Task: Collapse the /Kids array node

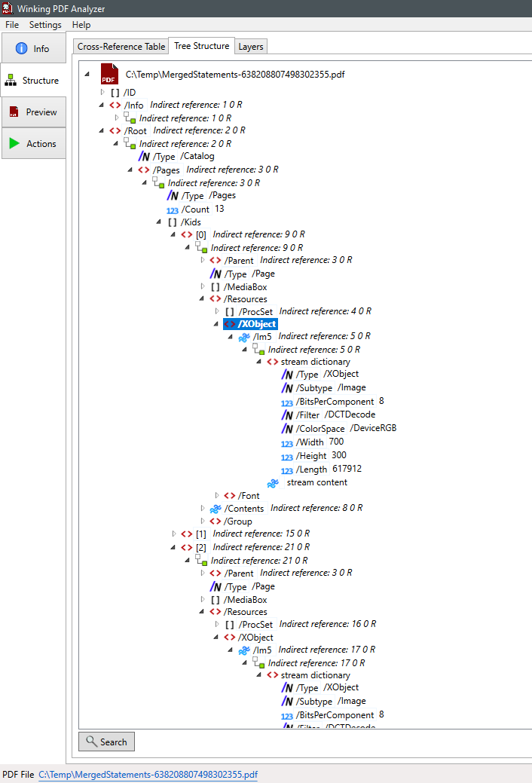Action: [x=160, y=222]
